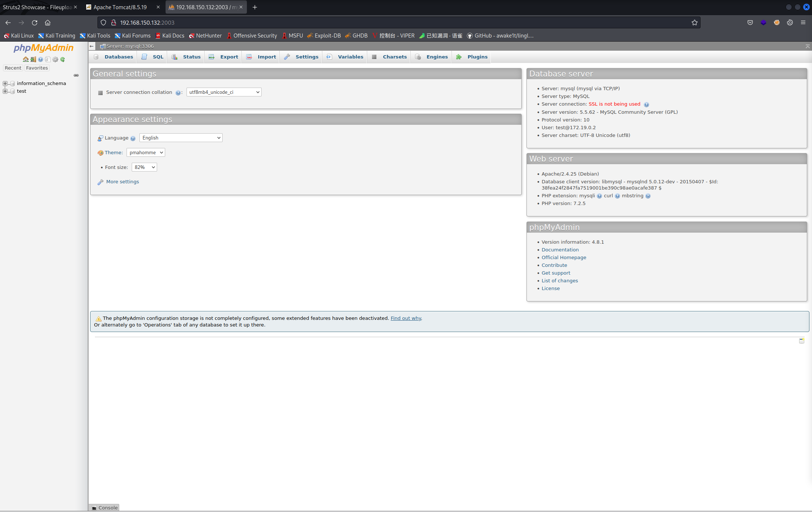Viewport: 812px width, 512px height.
Task: Click the chain link icon in navigation panel
Action: (76, 75)
